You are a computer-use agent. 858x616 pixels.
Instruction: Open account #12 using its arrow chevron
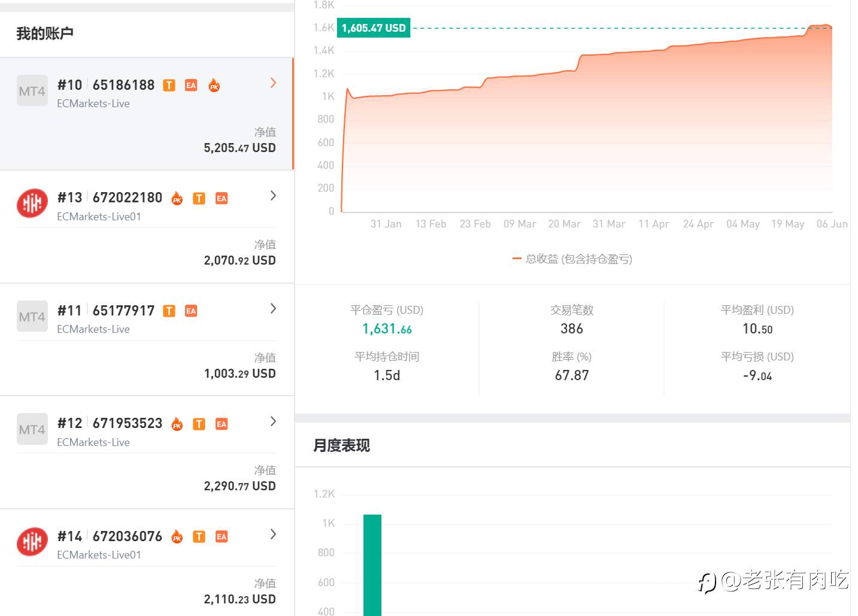[273, 421]
